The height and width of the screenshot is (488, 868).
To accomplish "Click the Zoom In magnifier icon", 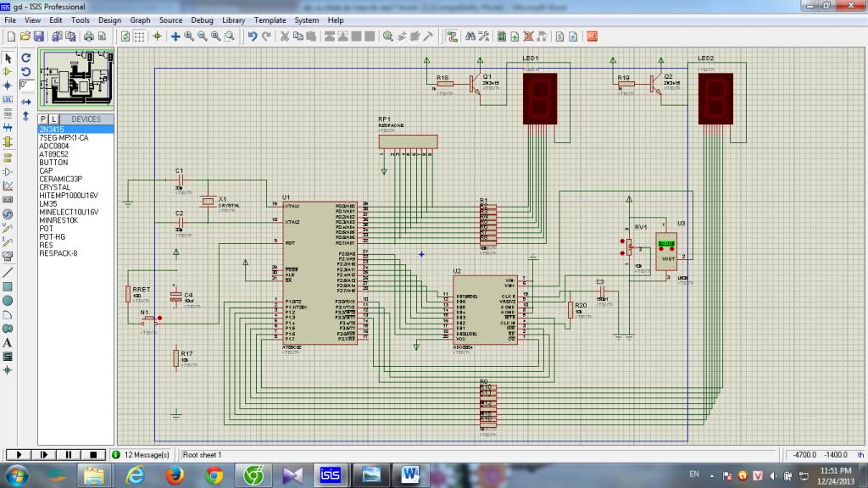I will [x=189, y=36].
